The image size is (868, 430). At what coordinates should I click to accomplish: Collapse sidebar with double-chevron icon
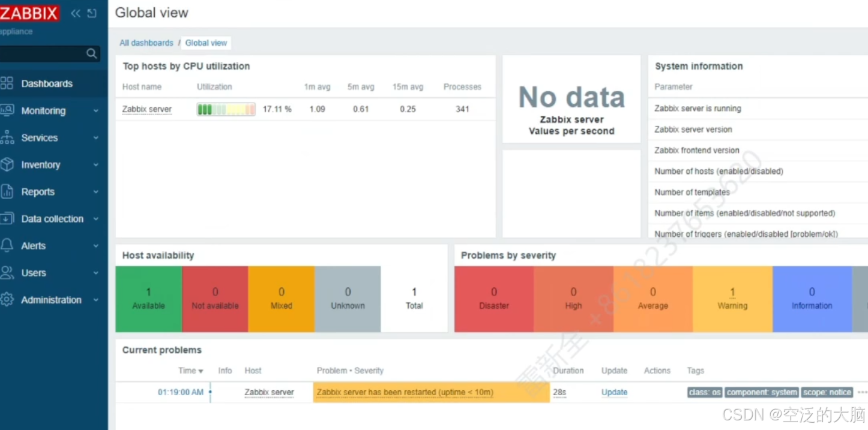point(75,13)
